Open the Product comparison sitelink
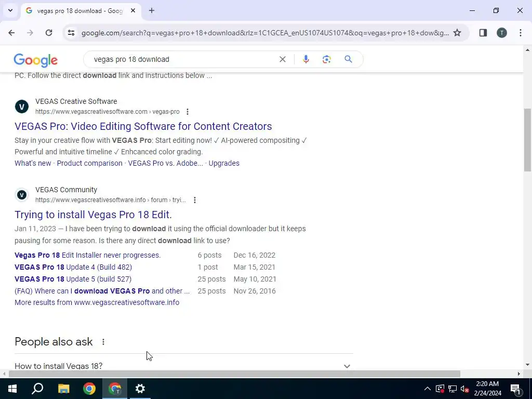Viewport: 532px width, 399px height. coord(89,163)
